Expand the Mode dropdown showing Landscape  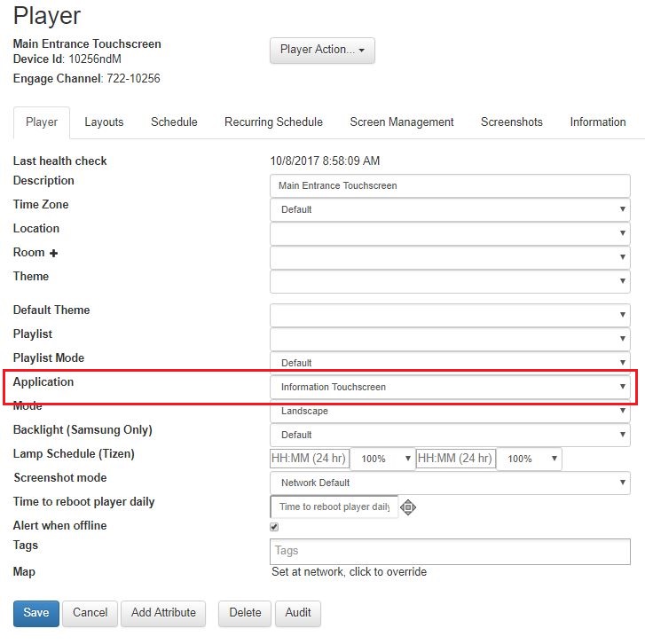coord(450,411)
